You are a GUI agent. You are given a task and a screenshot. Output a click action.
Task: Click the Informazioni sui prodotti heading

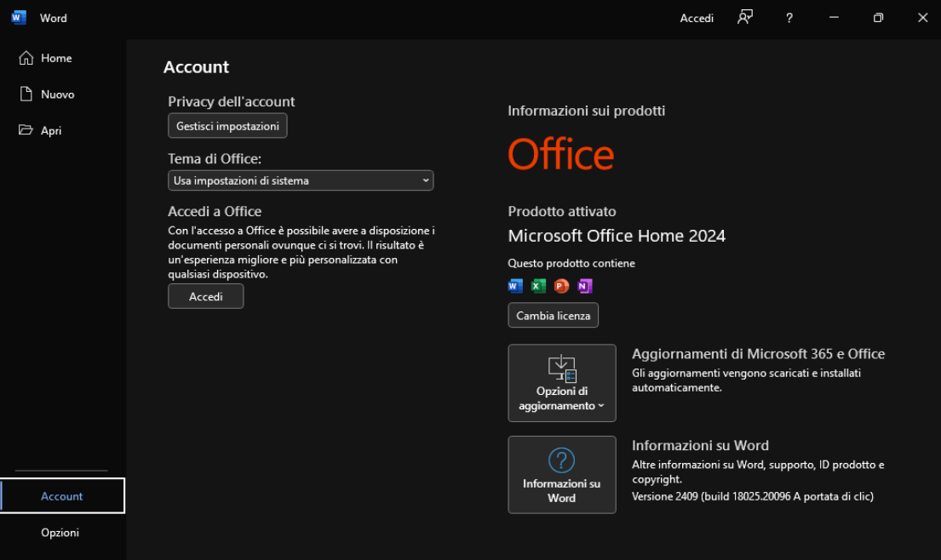pos(587,111)
